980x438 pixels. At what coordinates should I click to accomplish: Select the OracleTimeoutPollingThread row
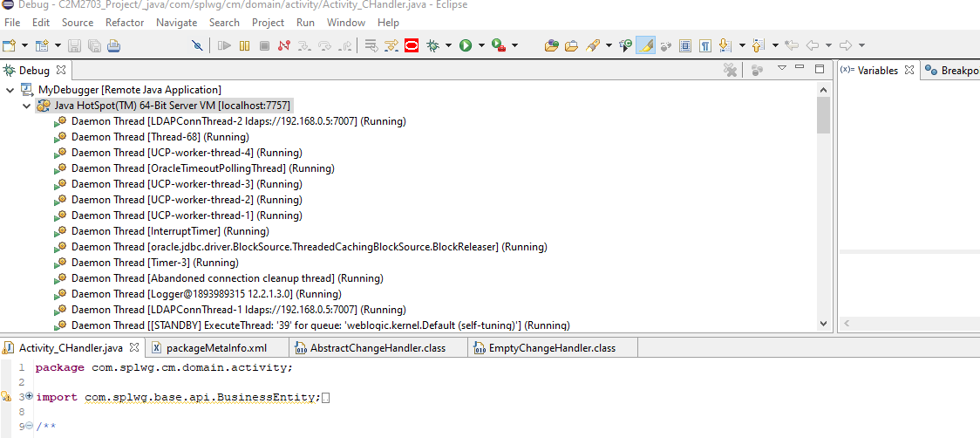[x=202, y=168]
